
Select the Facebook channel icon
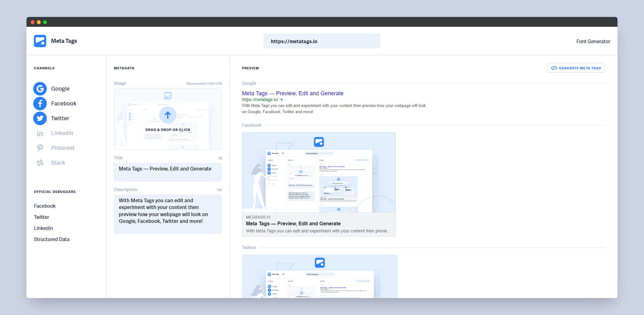coord(40,103)
